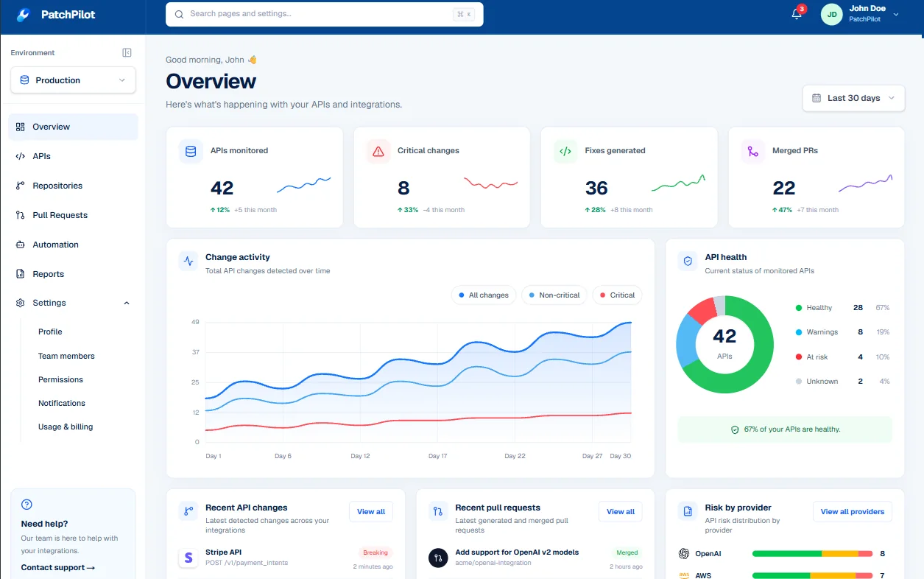Click the calendar icon in date range
924x579 pixels.
click(816, 98)
